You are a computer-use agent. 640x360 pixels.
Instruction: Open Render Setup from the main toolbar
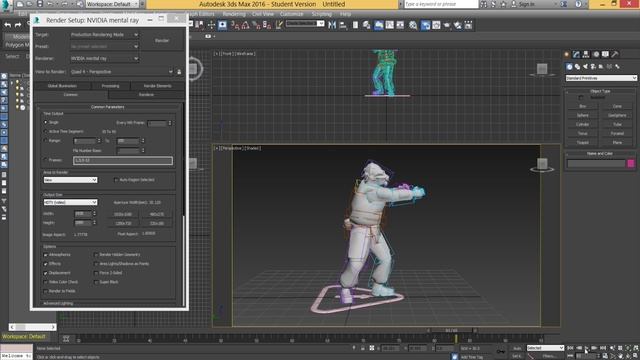click(x=426, y=25)
